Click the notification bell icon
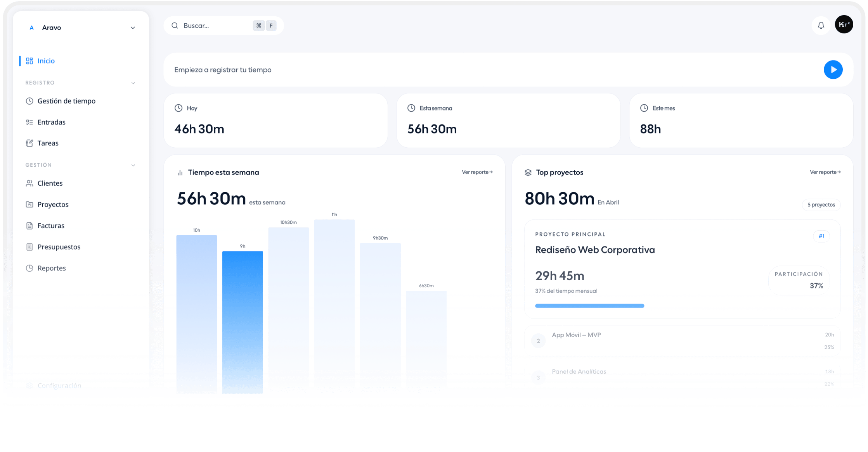868x452 pixels. click(x=821, y=25)
